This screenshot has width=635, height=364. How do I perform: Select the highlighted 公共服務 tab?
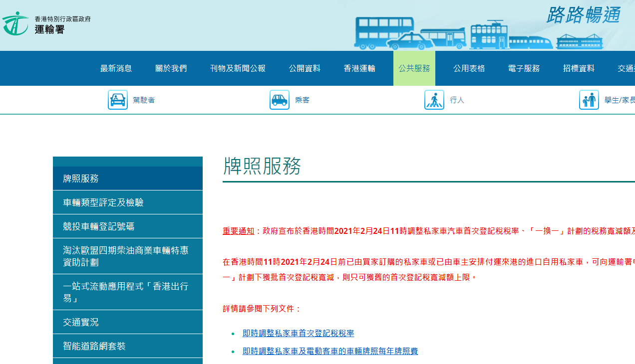click(414, 68)
